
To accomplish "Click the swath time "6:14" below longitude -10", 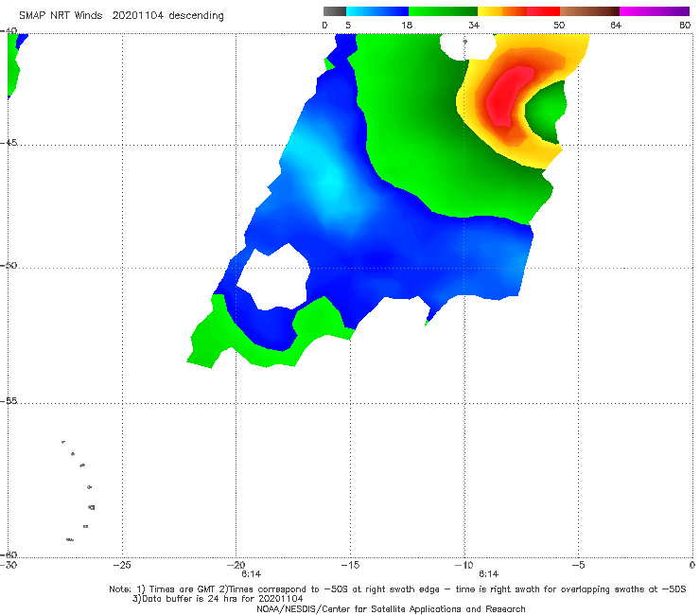I will (x=488, y=574).
